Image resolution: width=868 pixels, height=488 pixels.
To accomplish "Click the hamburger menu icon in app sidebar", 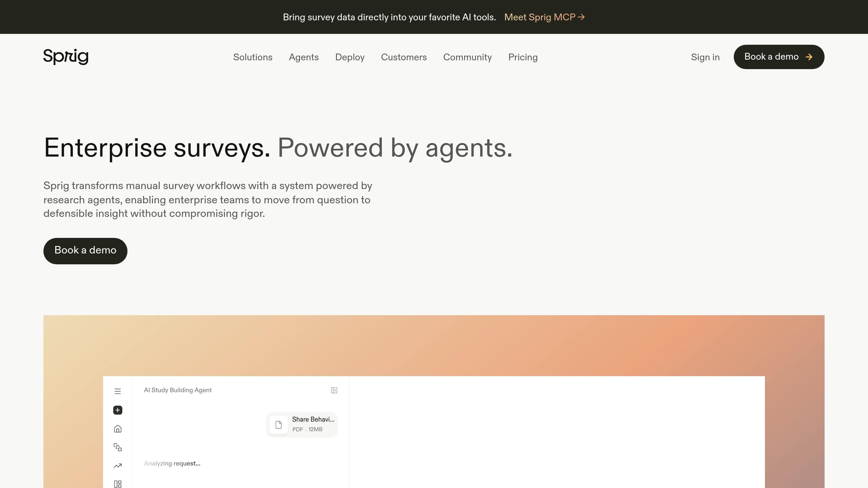I will click(x=118, y=391).
